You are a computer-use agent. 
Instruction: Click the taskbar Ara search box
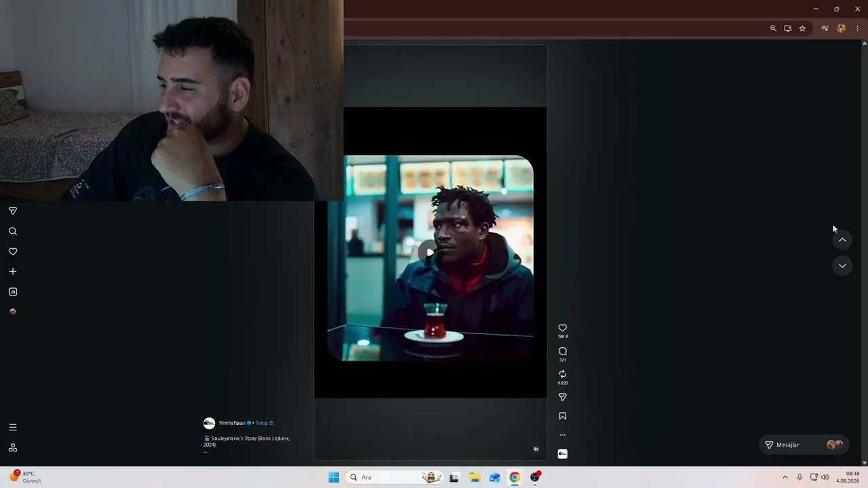(395, 477)
